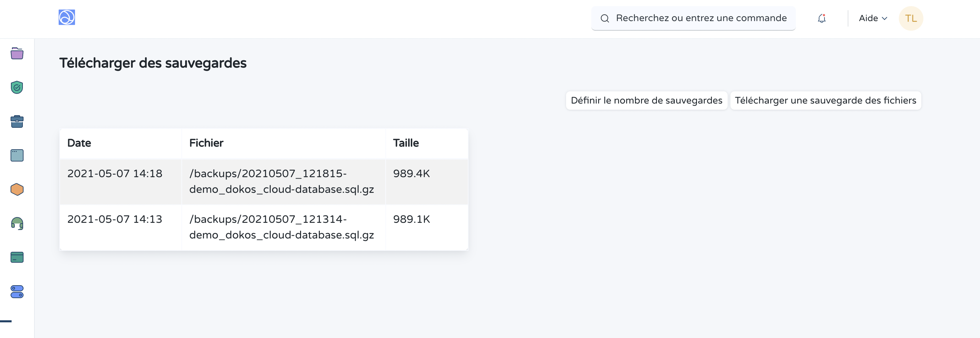Open the blue toggle switches settings icon
This screenshot has width=980, height=338.
point(17,292)
